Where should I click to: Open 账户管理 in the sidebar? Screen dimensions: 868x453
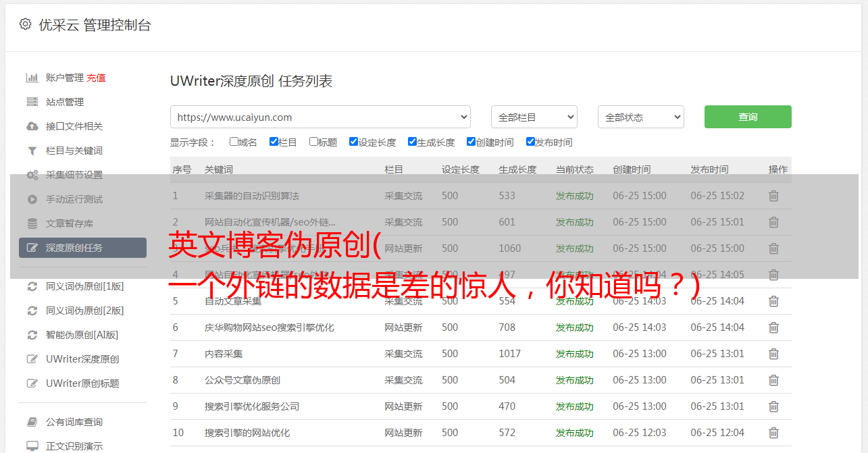pyautogui.click(x=65, y=78)
